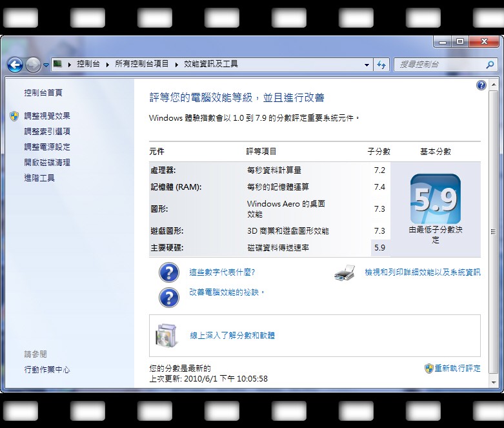Select the 圖形: row label
The width and height of the screenshot is (504, 428).
(x=159, y=209)
